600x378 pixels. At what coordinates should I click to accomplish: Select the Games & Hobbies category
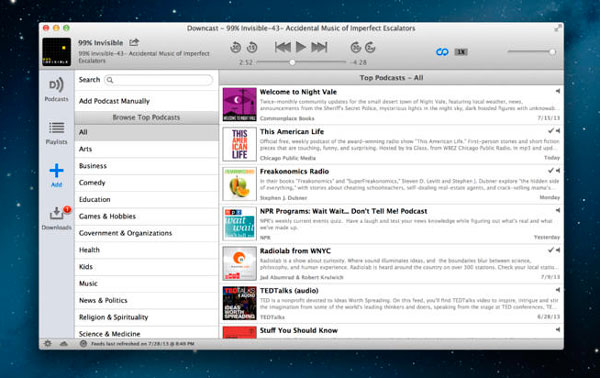[147, 216]
